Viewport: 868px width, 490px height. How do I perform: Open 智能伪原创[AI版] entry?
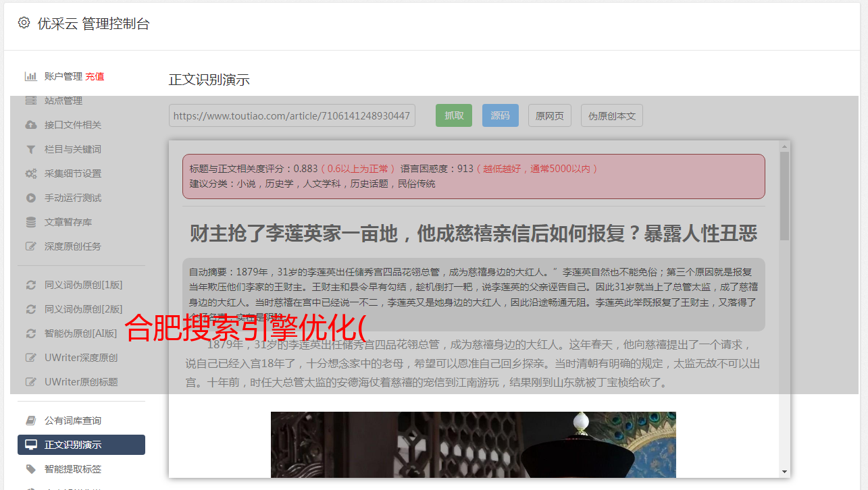pos(81,333)
